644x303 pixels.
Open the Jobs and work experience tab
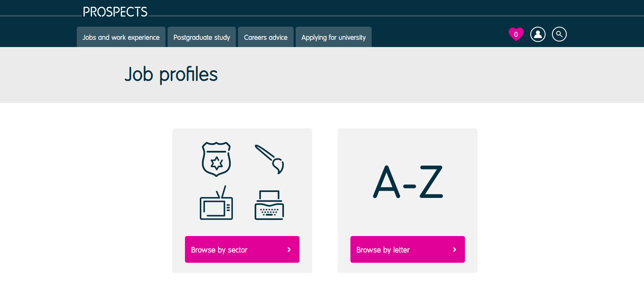(121, 37)
